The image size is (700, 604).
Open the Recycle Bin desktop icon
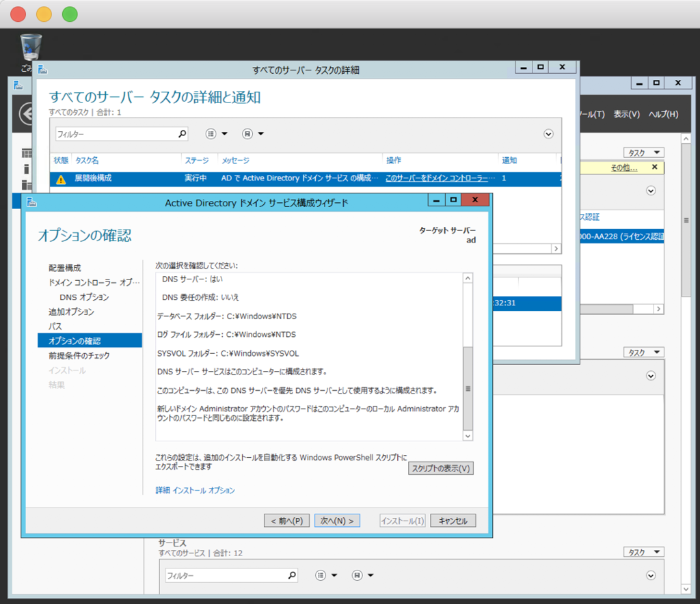pos(31,49)
